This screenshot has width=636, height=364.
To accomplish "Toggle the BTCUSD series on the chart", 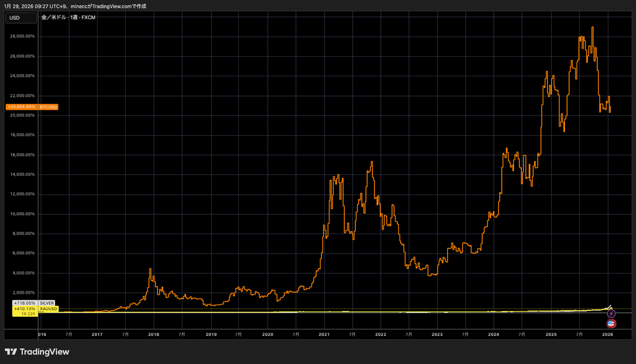I will pyautogui.click(x=48, y=106).
